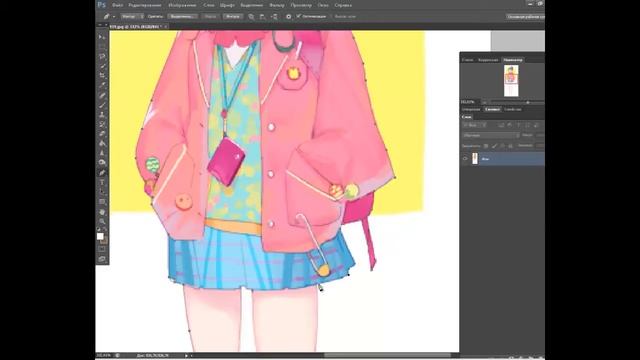640x360 pixels.
Task: Select the Clone Stamp tool
Action: pyautogui.click(x=102, y=115)
